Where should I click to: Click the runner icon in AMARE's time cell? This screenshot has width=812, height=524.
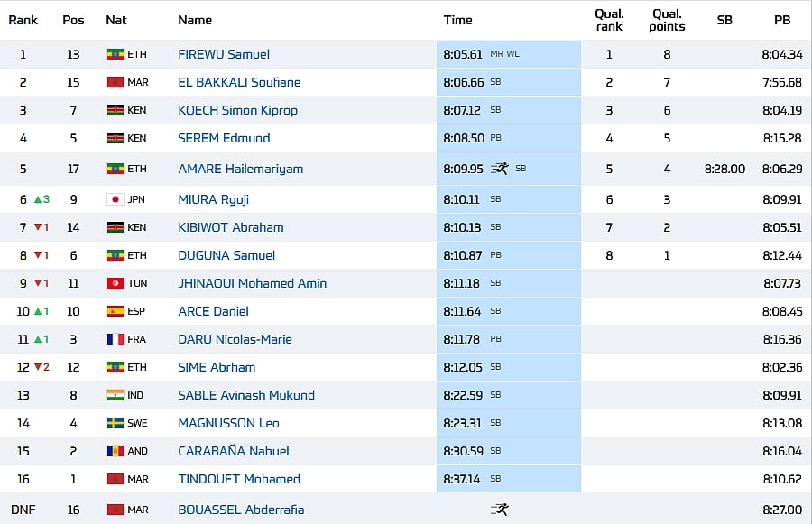(x=499, y=169)
